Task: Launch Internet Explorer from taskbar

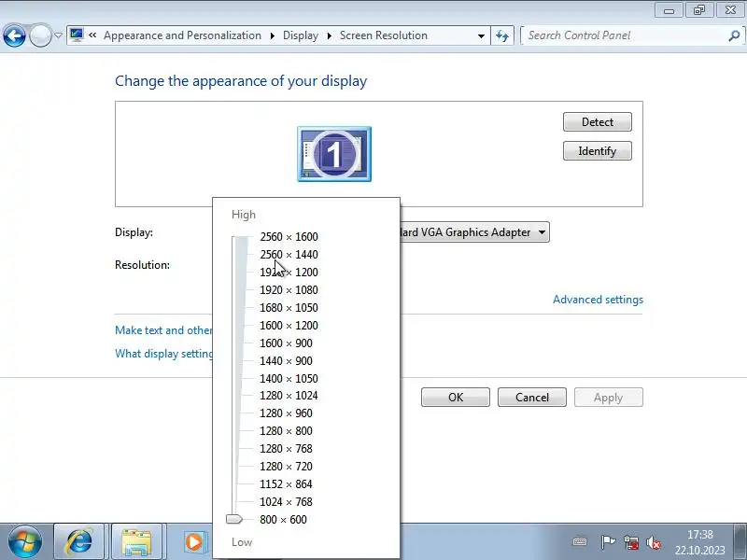Action: coord(79,542)
